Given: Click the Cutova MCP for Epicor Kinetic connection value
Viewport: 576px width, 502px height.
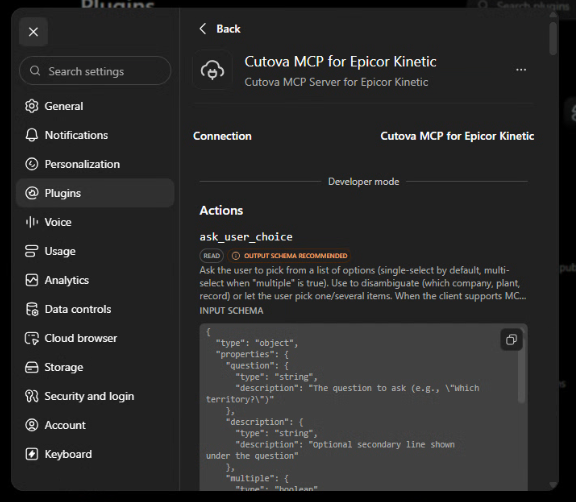Looking at the screenshot, I should click(457, 136).
